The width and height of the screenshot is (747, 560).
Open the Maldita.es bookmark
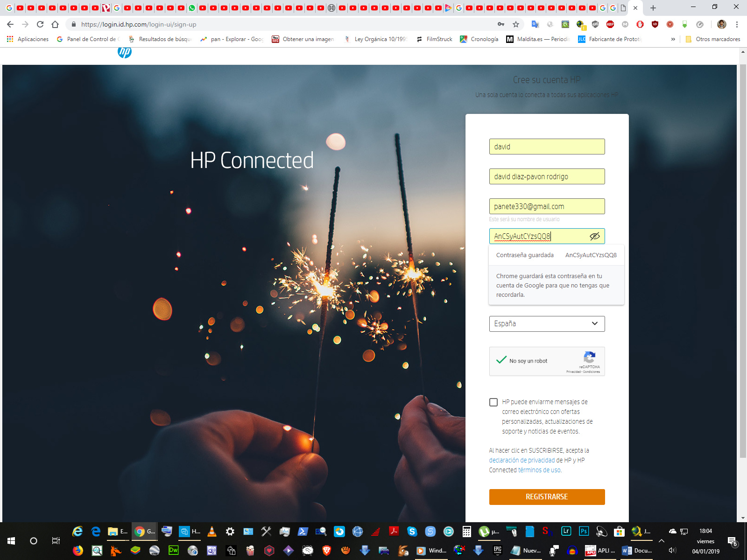(x=538, y=39)
